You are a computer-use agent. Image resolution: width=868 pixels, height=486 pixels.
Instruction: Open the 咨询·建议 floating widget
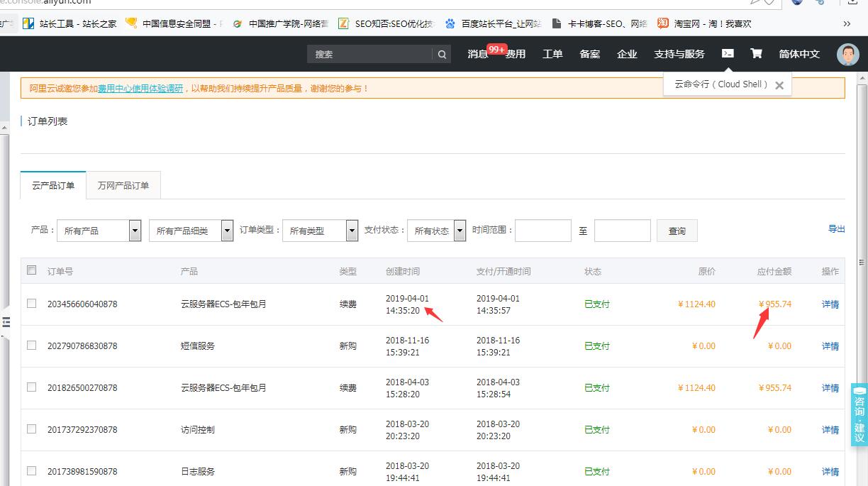coord(859,414)
